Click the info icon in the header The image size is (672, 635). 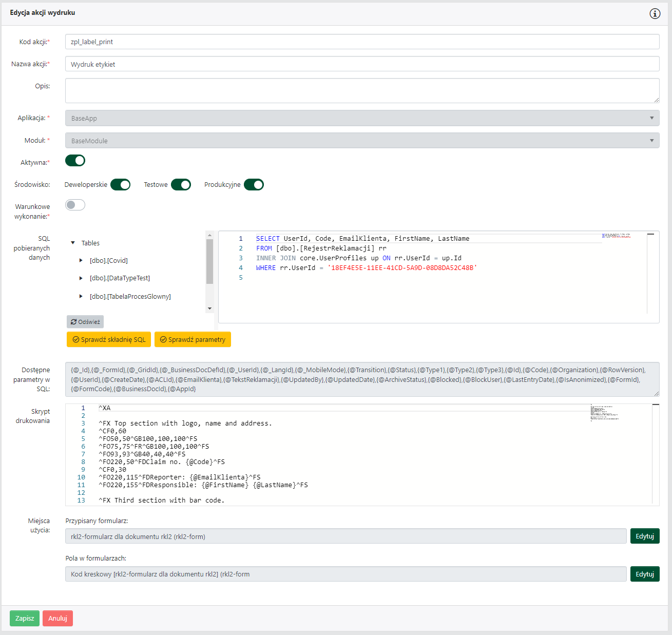coord(655,13)
